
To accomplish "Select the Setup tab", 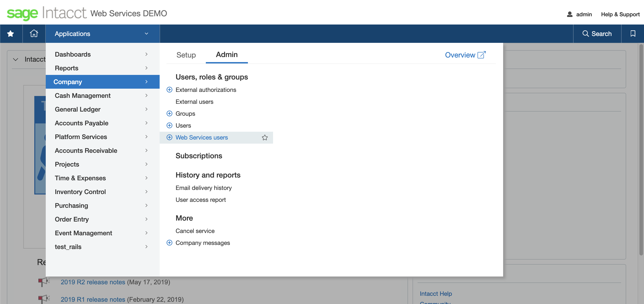I will tap(186, 54).
